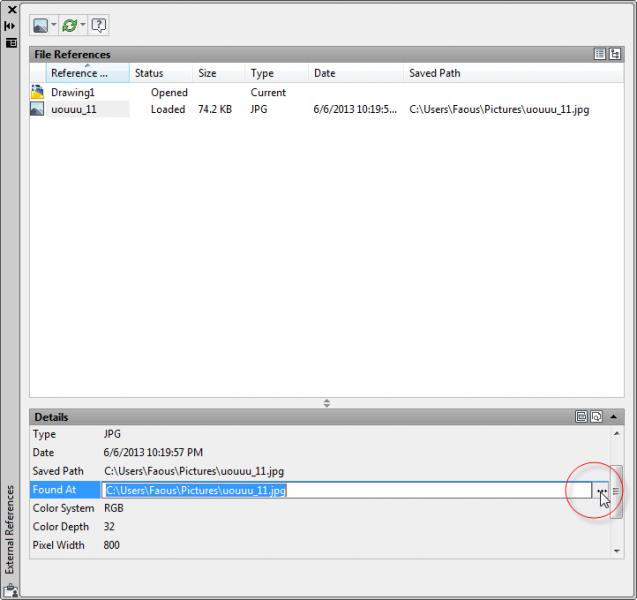
Task: Click the Details Date value
Action: [153, 453]
